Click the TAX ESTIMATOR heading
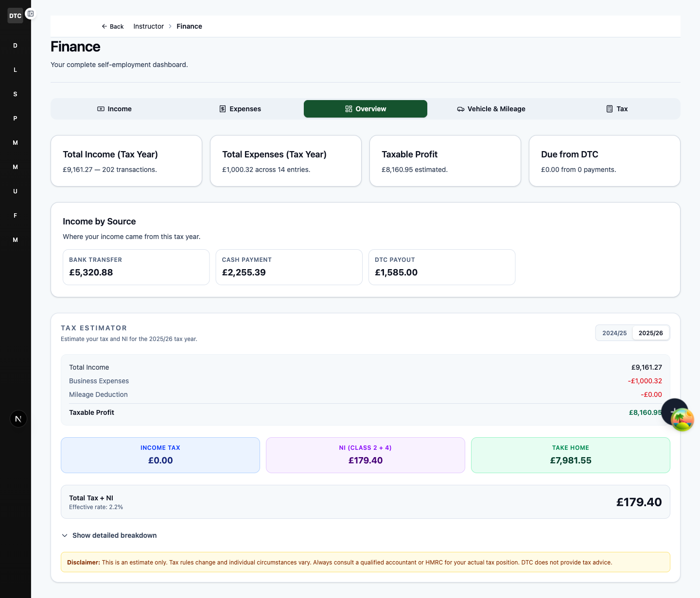Viewport: 700px width, 598px height. coord(94,328)
